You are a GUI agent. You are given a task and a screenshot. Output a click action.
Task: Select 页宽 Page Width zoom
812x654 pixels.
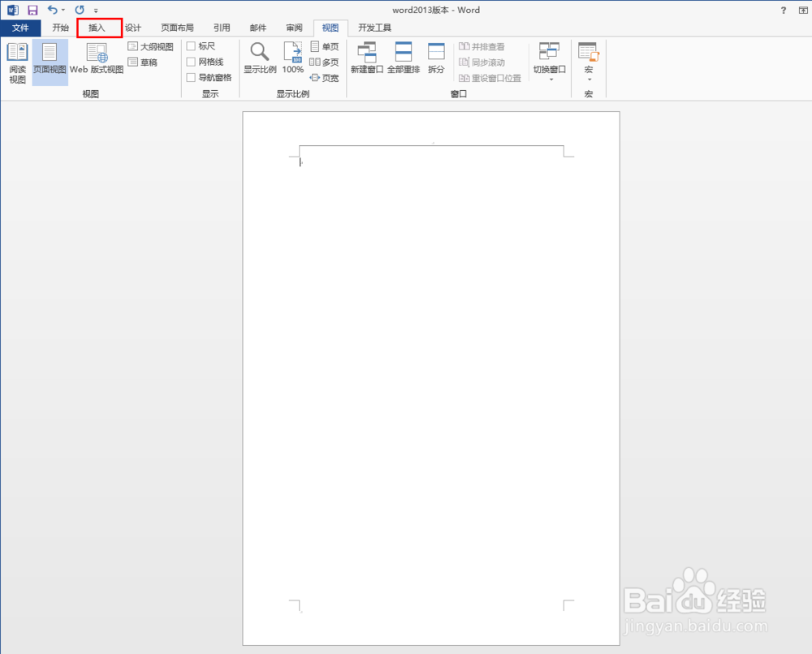point(324,78)
